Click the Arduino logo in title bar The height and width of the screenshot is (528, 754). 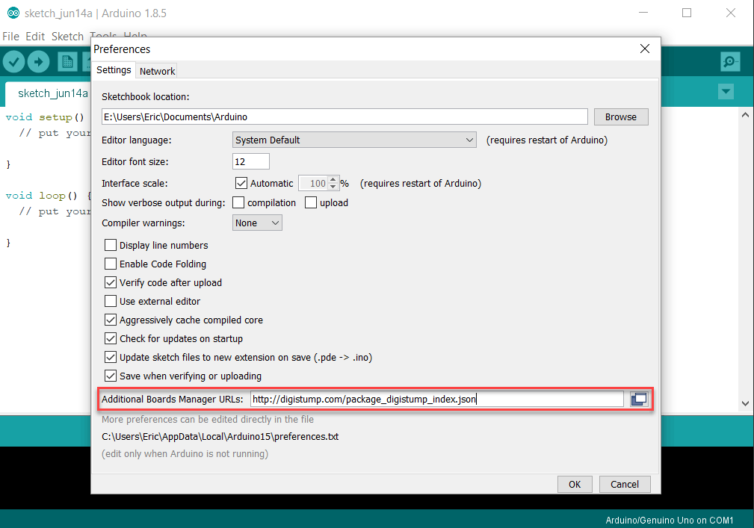point(11,13)
